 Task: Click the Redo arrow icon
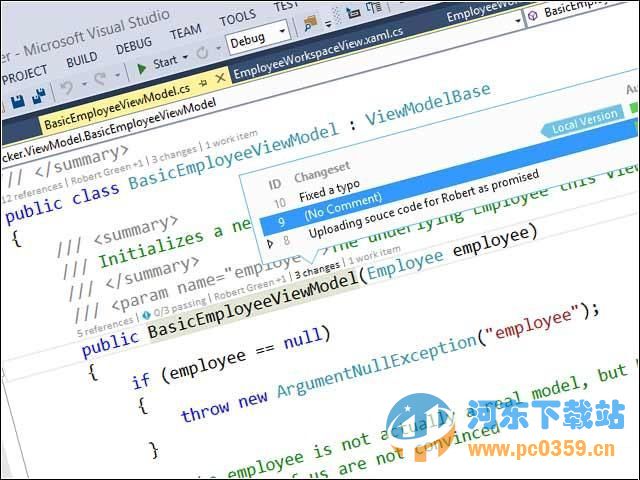coord(100,79)
